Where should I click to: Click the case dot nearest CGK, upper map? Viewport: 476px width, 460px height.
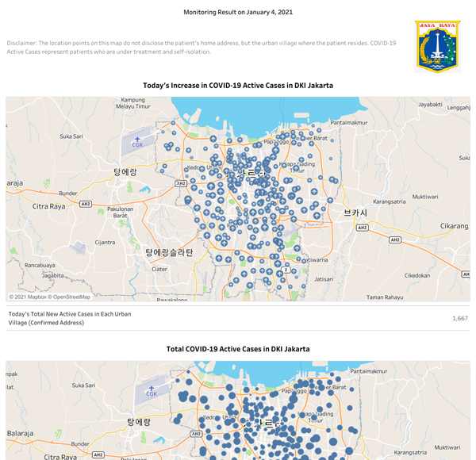pos(167,146)
